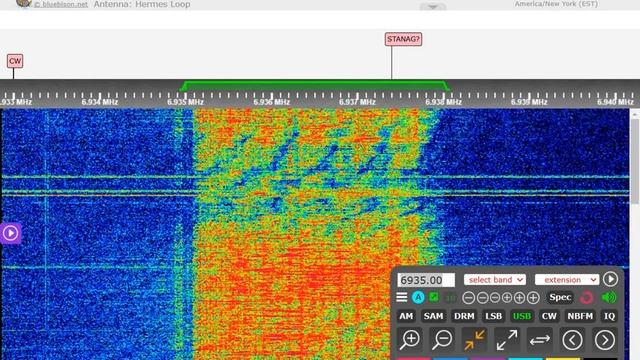This screenshot has width=640, height=360.
Task: Click the purple play button on left edge
Action: coord(10,233)
